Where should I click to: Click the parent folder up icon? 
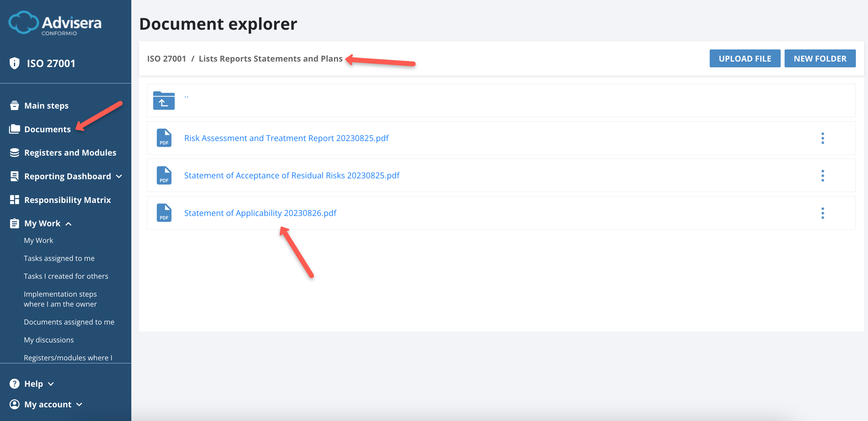point(164,100)
